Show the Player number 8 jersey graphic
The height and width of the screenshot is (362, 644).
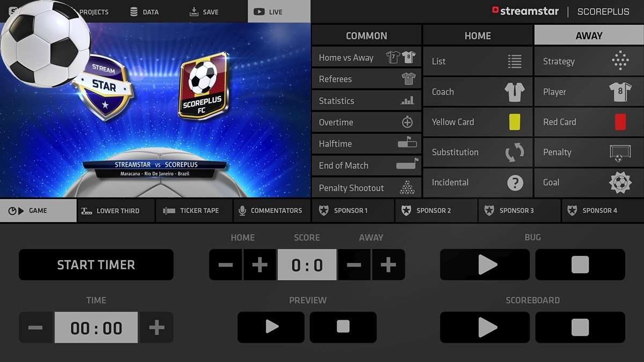589,92
